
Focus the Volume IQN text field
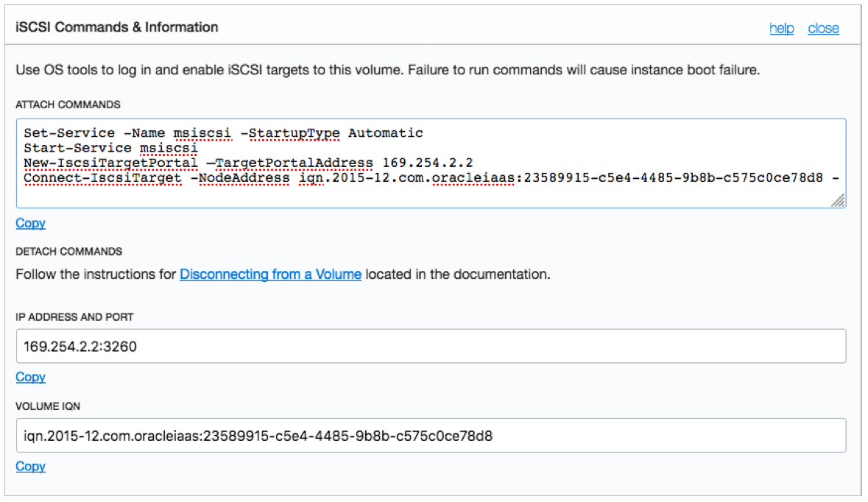(431, 436)
